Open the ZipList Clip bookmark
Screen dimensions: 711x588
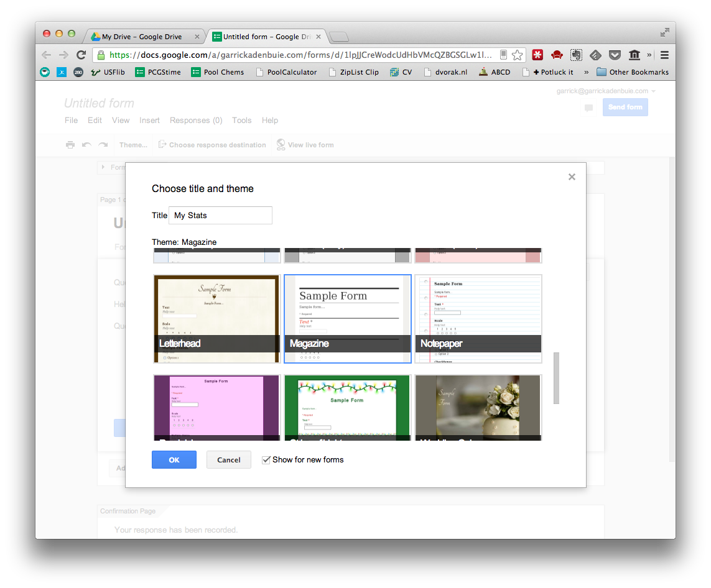[354, 72]
